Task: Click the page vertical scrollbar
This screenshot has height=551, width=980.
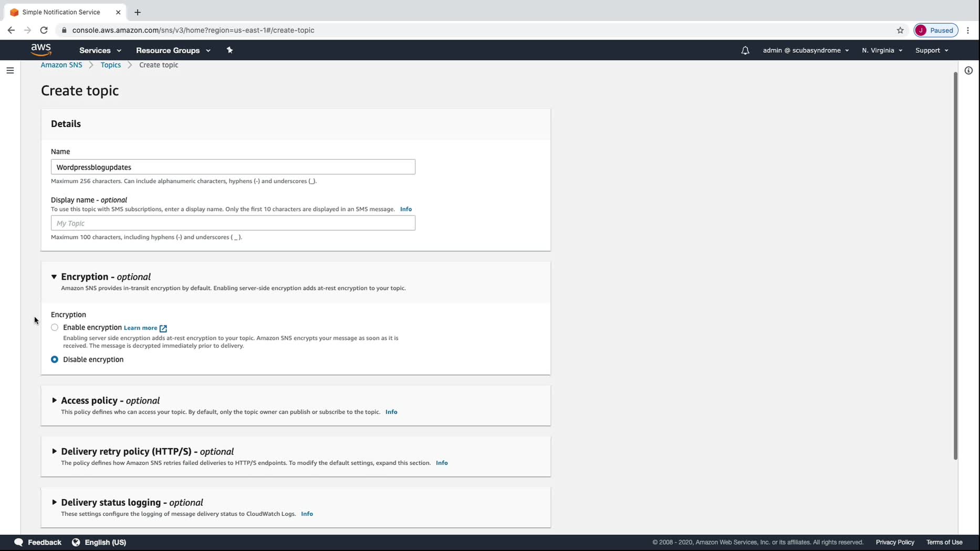Action: (x=955, y=265)
